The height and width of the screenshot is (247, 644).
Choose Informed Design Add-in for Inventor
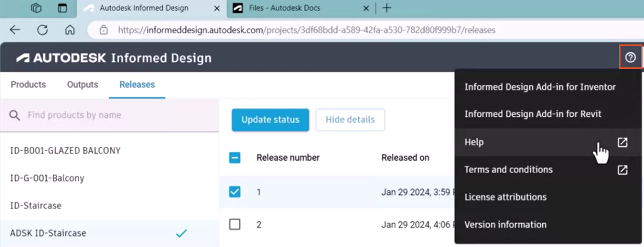point(540,87)
